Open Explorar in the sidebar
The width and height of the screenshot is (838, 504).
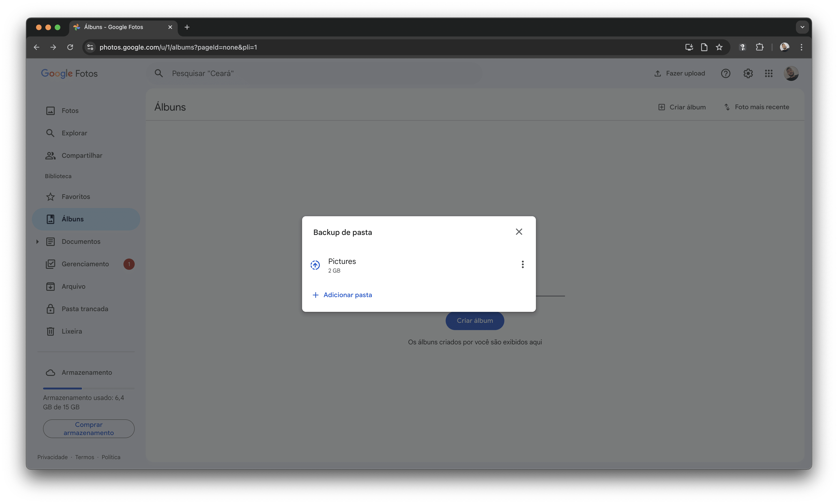pos(86,133)
